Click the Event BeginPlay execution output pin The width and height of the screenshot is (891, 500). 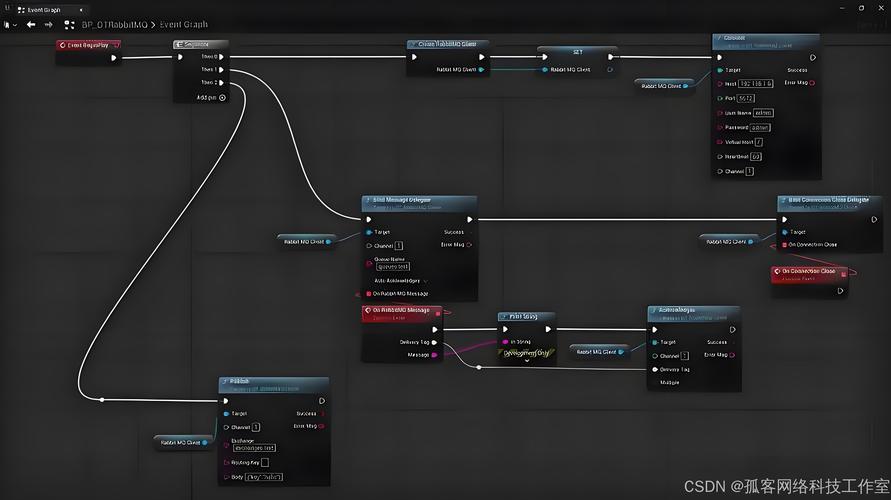[x=114, y=57]
